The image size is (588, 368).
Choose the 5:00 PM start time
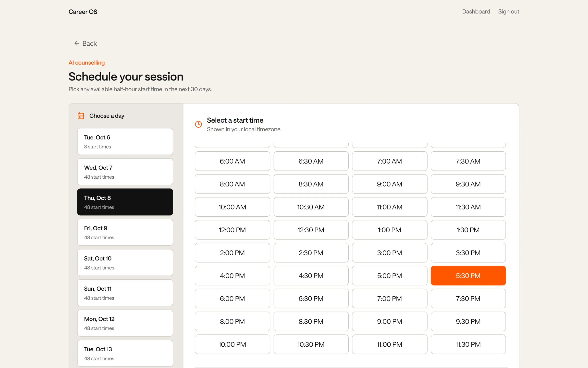(x=390, y=276)
